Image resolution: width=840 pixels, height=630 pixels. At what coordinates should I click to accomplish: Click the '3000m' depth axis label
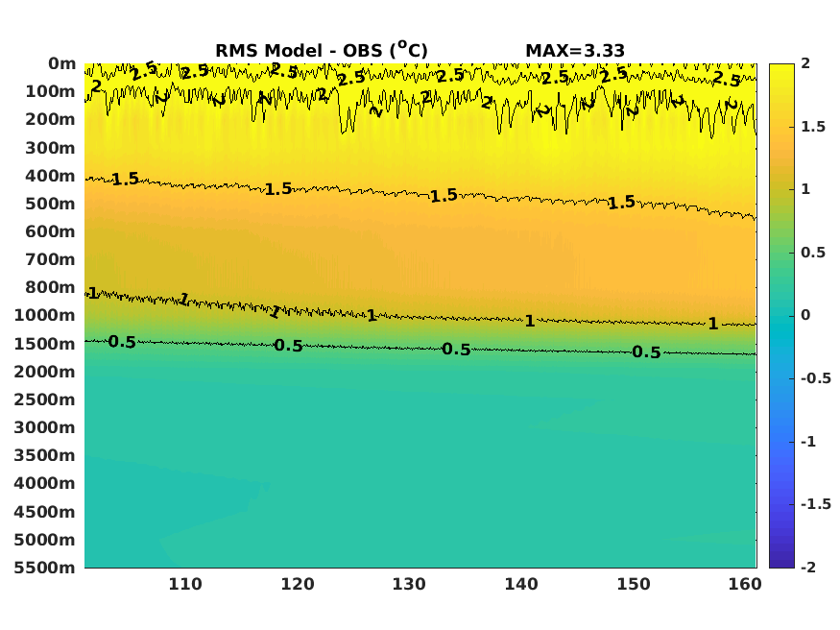click(x=45, y=427)
